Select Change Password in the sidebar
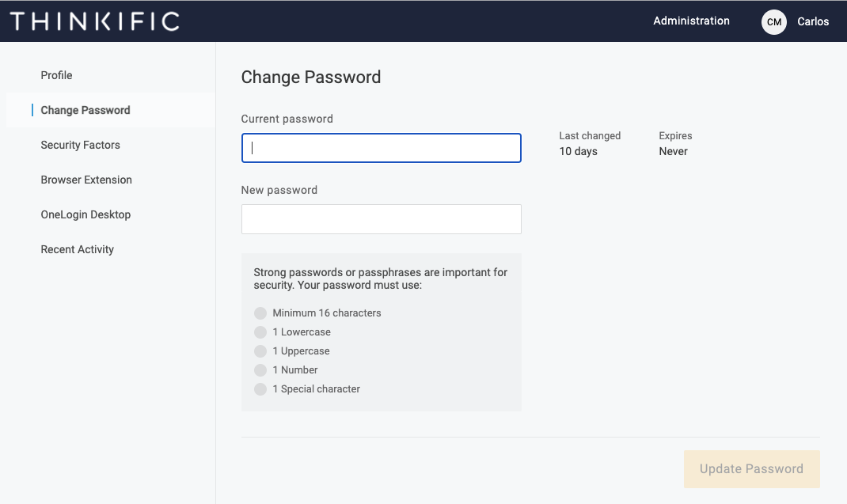The image size is (847, 504). tap(85, 110)
